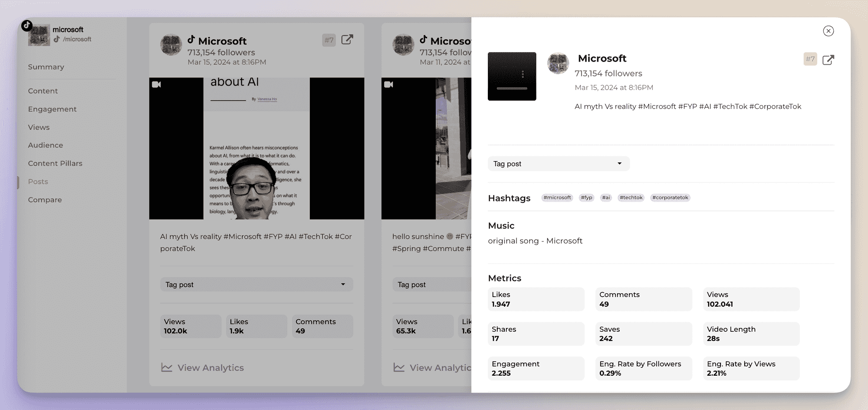868x410 pixels.
Task: Click the Engagement 2.255 metric card
Action: [x=536, y=368]
